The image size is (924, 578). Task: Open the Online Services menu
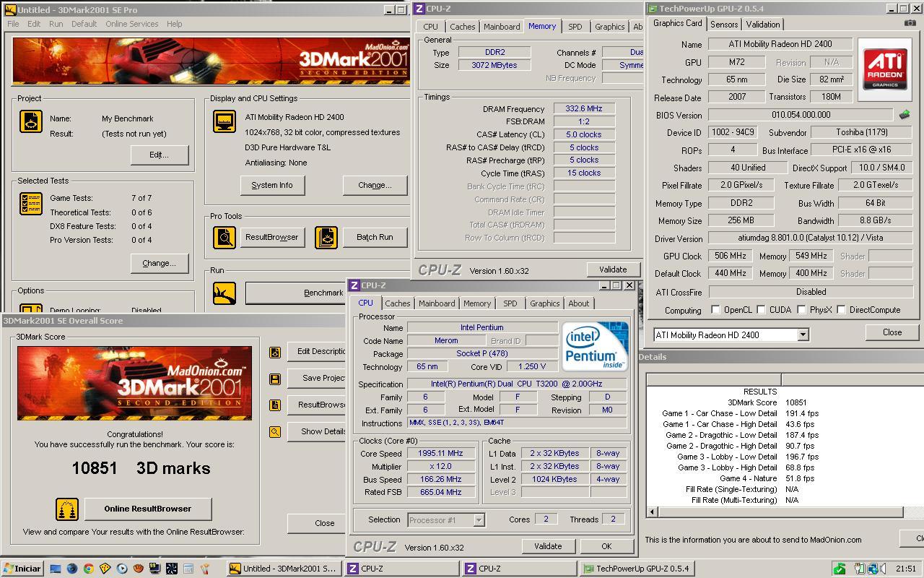click(132, 24)
